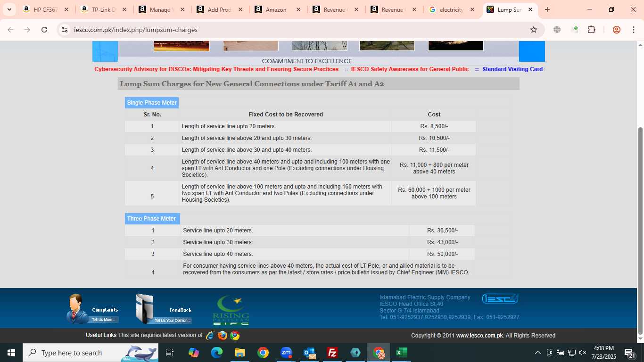Open Copilot from the taskbar
The height and width of the screenshot is (362, 644).
click(x=194, y=353)
